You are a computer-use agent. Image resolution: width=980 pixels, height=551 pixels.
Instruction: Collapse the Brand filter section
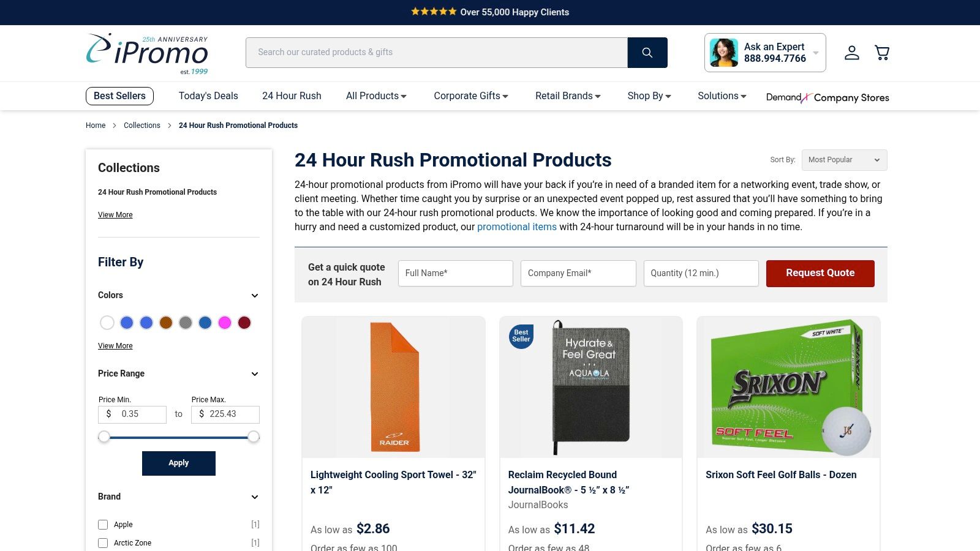(255, 497)
